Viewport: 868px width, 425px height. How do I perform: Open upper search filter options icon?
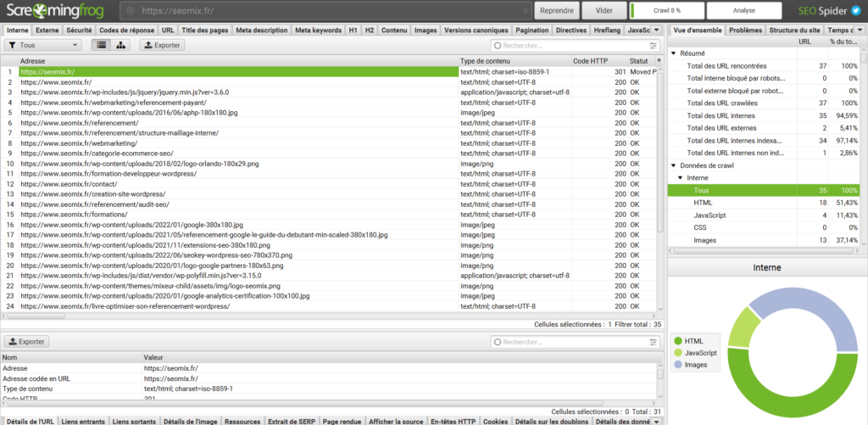point(654,45)
